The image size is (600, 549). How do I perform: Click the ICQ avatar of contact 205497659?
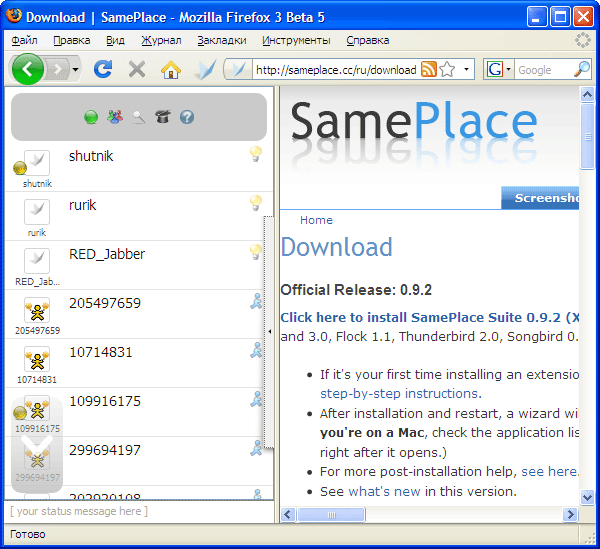(37, 310)
